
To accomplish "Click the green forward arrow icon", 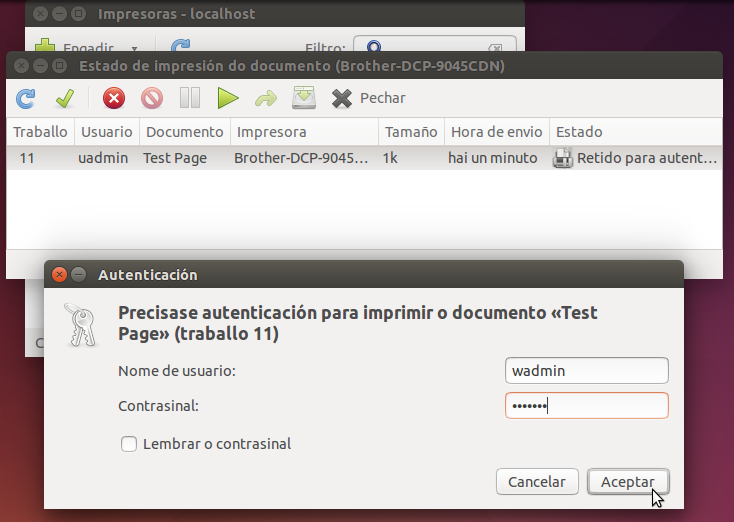I will pos(266,98).
